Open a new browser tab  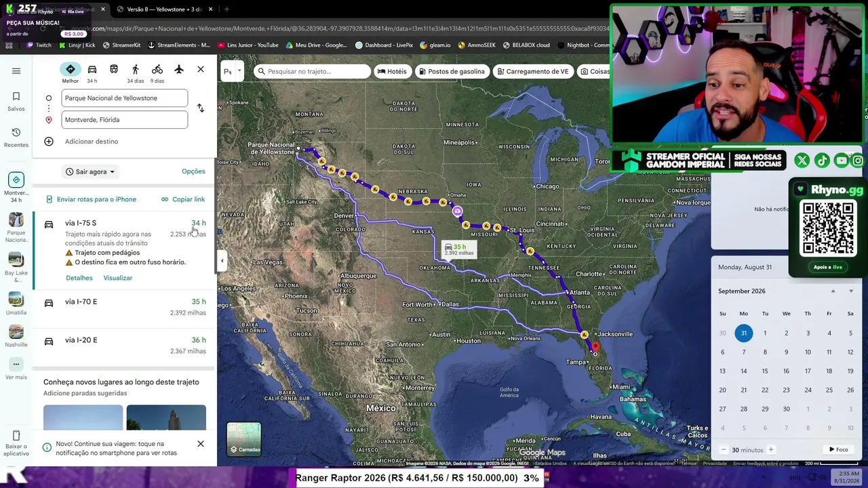(x=226, y=9)
